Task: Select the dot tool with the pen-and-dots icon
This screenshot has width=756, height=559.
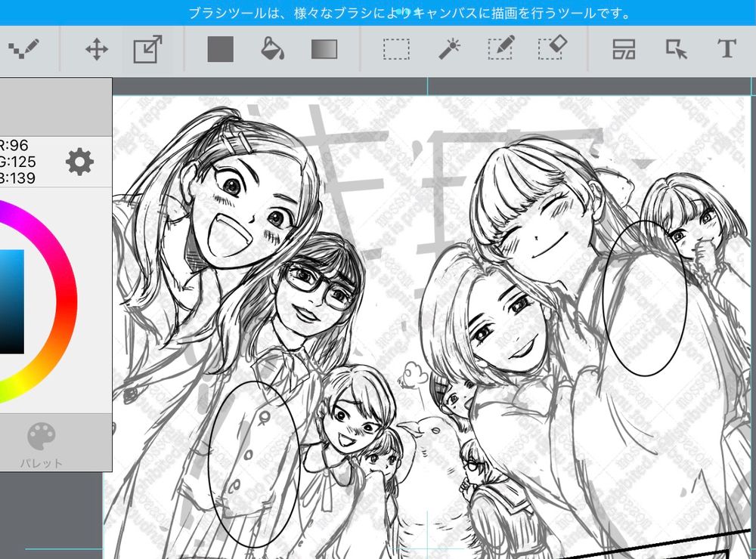Action: point(23,49)
